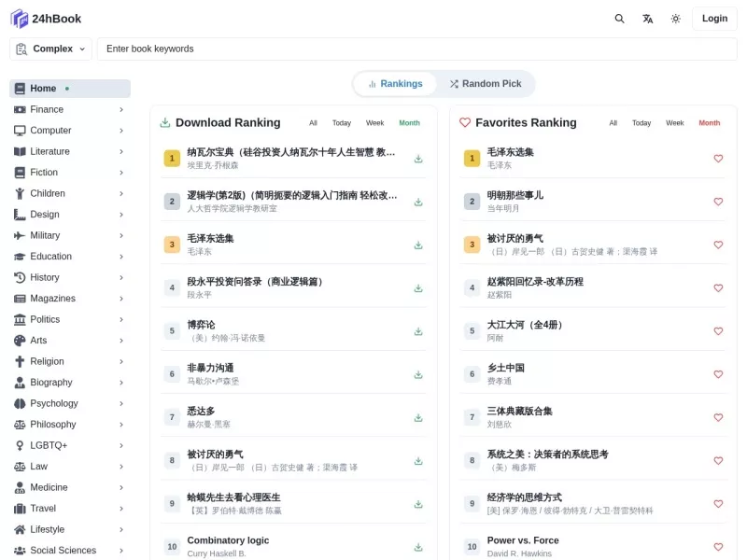The image size is (747, 560).
Task: Open the Complex search mode dropdown
Action: click(50, 49)
